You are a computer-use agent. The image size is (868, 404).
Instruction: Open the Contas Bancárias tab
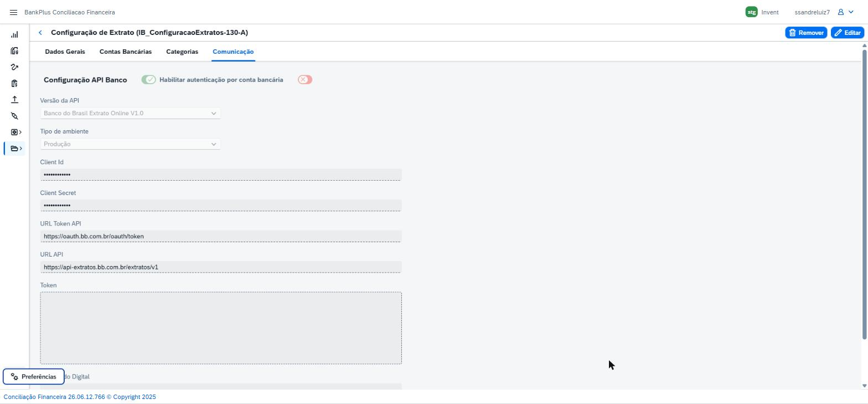click(126, 52)
